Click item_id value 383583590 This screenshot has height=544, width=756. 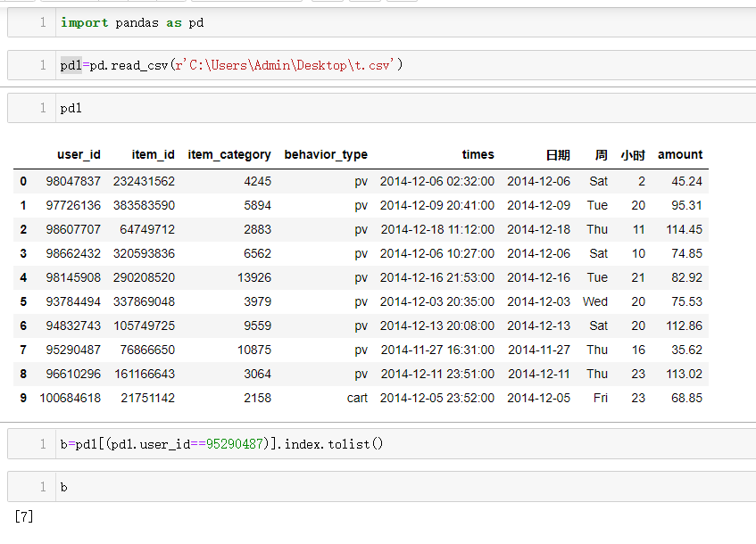(x=145, y=205)
